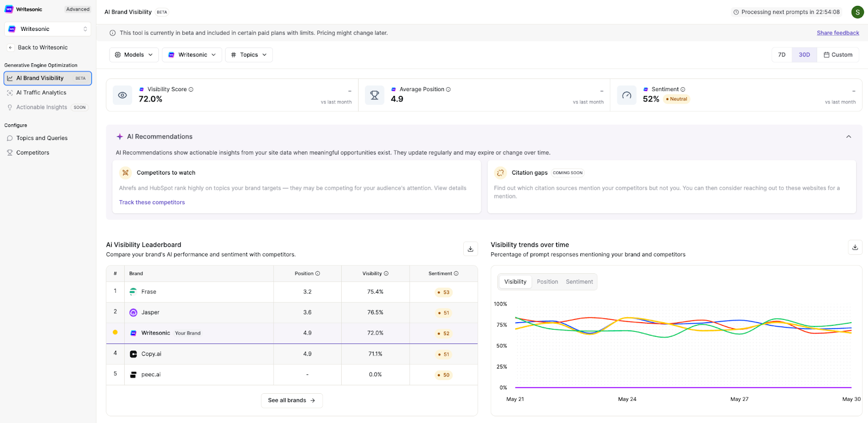Click the Copy.ai brand logo icon

click(x=133, y=354)
